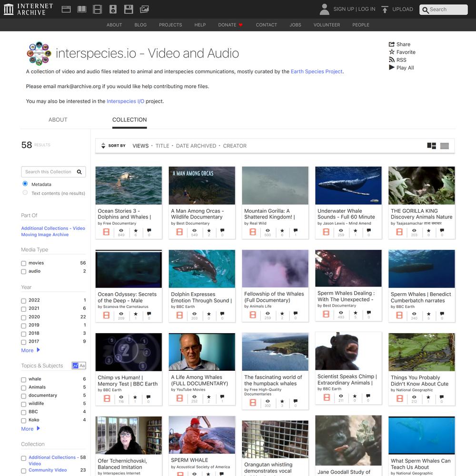This screenshot has height=476, width=476.
Task: Check Additional Collections - Video collection filter
Action: tap(24, 458)
